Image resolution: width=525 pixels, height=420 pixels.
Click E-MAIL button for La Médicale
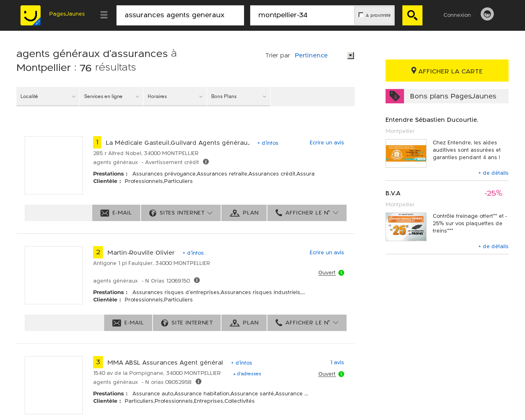click(x=116, y=213)
